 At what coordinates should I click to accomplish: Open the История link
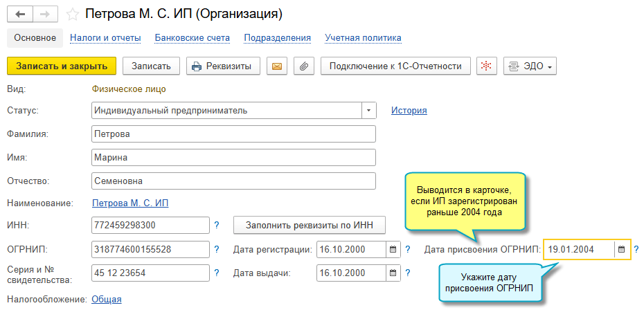point(409,111)
